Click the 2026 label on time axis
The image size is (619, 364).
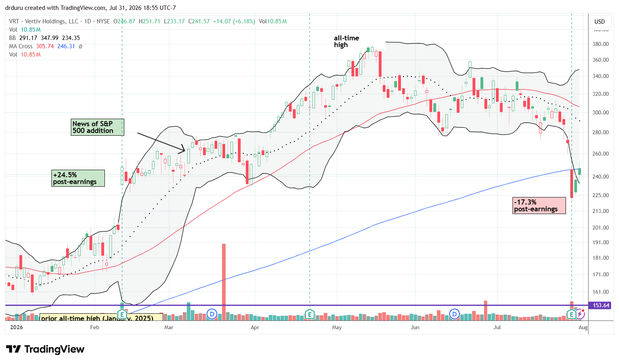click(x=17, y=327)
